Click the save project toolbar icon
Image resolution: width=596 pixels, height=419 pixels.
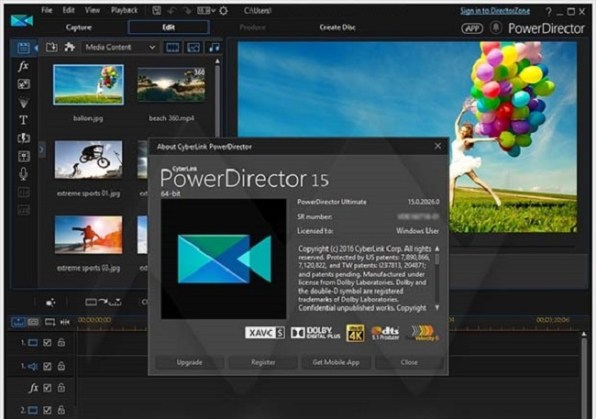point(157,11)
